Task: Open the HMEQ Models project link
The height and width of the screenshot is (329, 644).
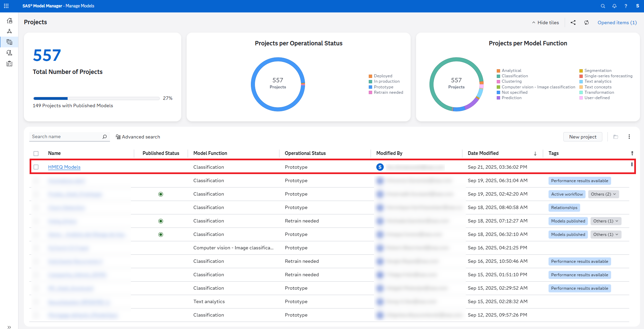Action: tap(64, 167)
